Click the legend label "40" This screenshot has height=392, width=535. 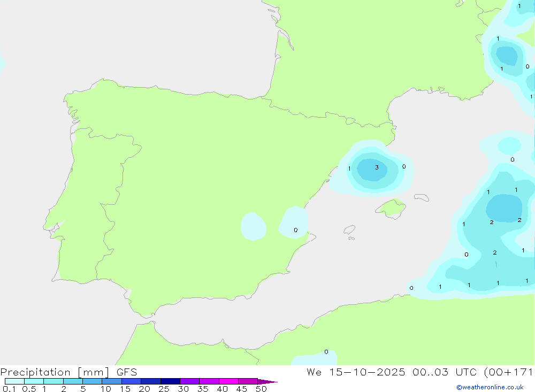(x=222, y=389)
